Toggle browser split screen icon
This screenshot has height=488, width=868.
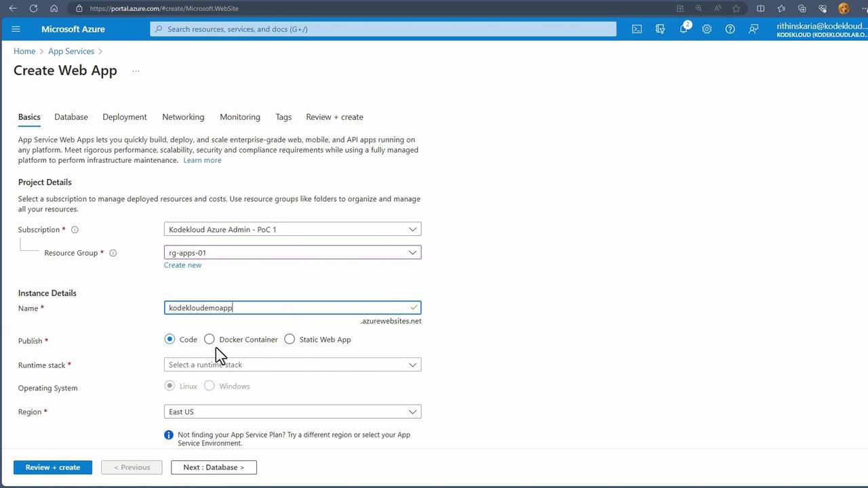(761, 8)
